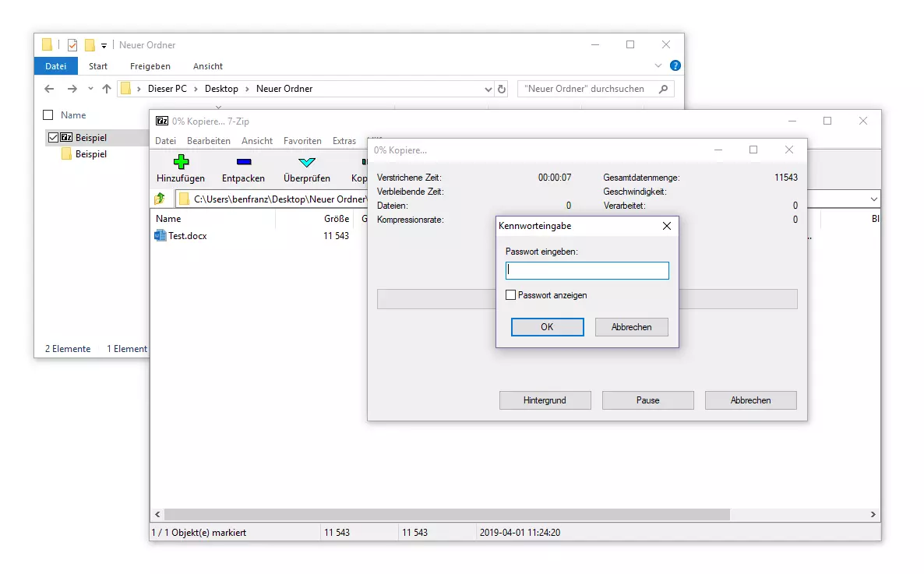The height and width of the screenshot is (574, 924).
Task: Open the Datei tab in Explorer
Action: pos(56,66)
